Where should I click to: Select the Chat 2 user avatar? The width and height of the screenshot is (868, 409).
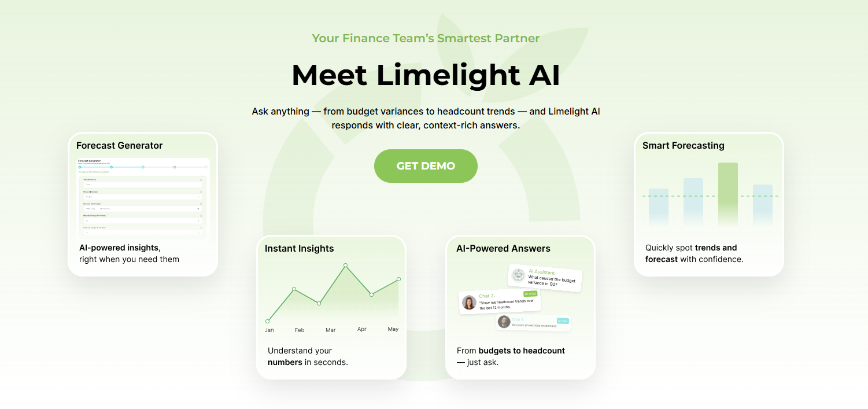(469, 302)
